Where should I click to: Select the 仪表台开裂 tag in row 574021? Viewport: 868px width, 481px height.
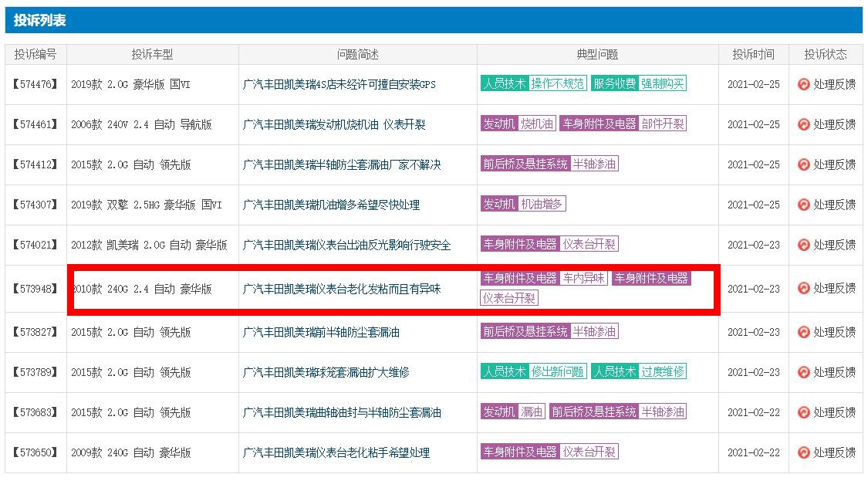tap(589, 245)
